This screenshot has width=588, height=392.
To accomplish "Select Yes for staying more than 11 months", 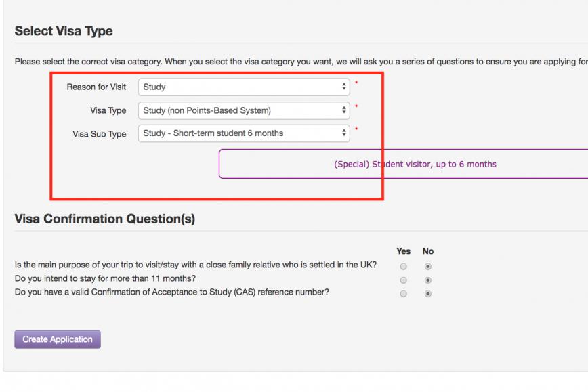I will 403,280.
